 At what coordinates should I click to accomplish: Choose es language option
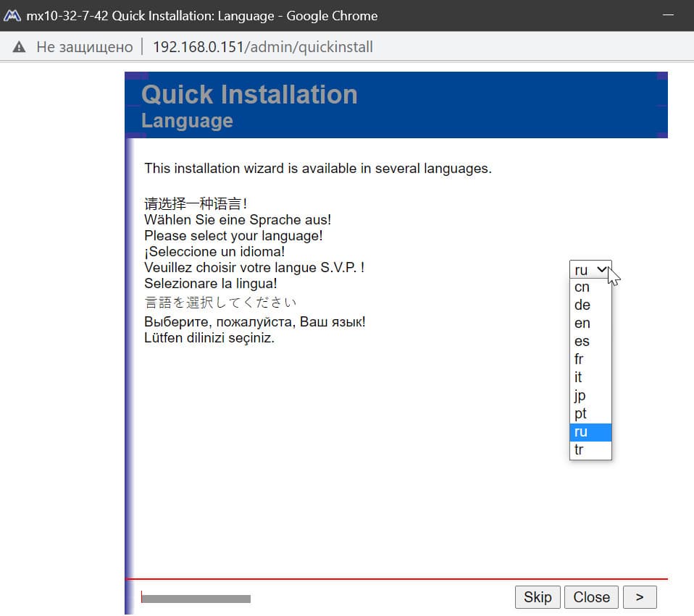[x=590, y=342]
